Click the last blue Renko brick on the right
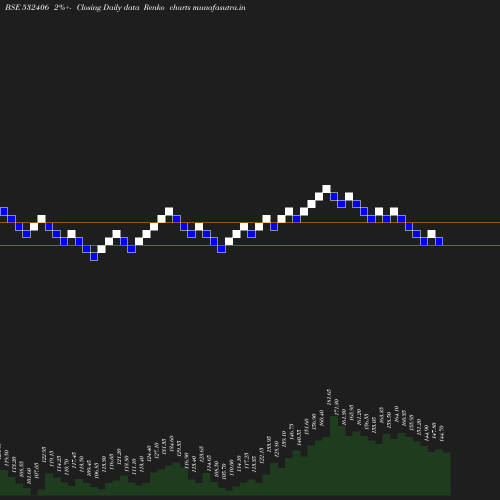 [439, 241]
